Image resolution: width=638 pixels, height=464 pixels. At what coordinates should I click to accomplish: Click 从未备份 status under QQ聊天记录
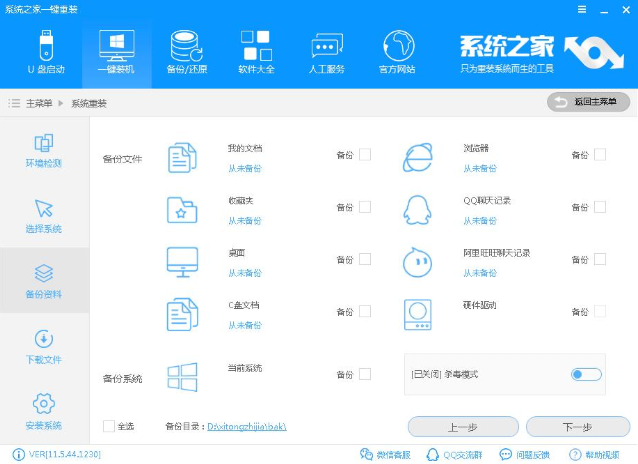pyautogui.click(x=480, y=221)
